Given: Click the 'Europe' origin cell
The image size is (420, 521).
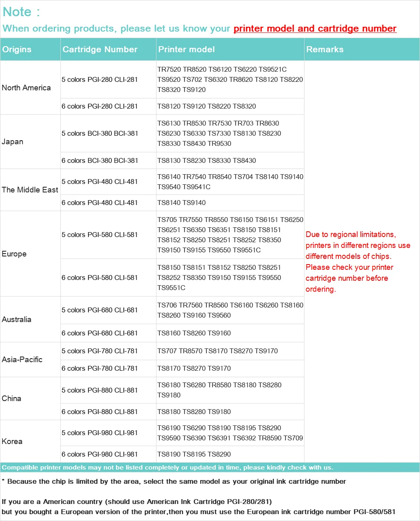Looking at the screenshot, I should pyautogui.click(x=30, y=254).
